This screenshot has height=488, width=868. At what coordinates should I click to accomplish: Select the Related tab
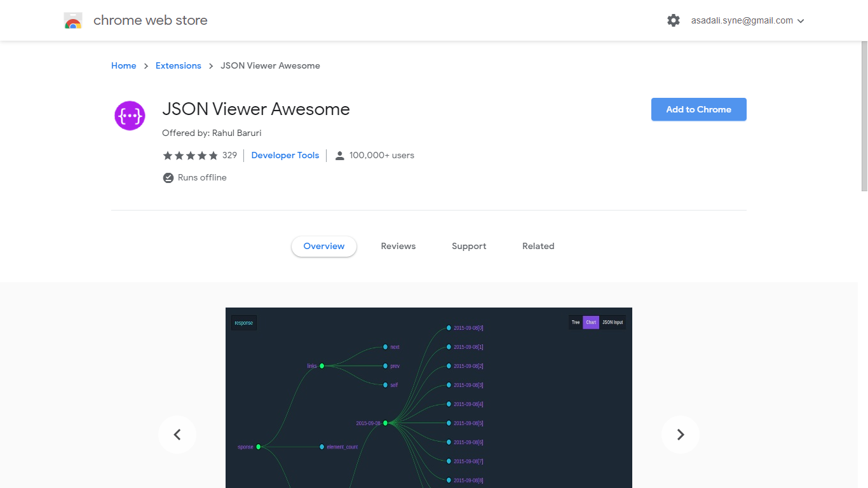coord(538,247)
